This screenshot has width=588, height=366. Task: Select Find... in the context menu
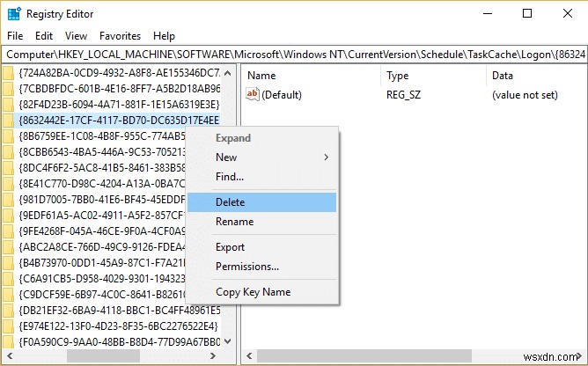[x=262, y=177]
